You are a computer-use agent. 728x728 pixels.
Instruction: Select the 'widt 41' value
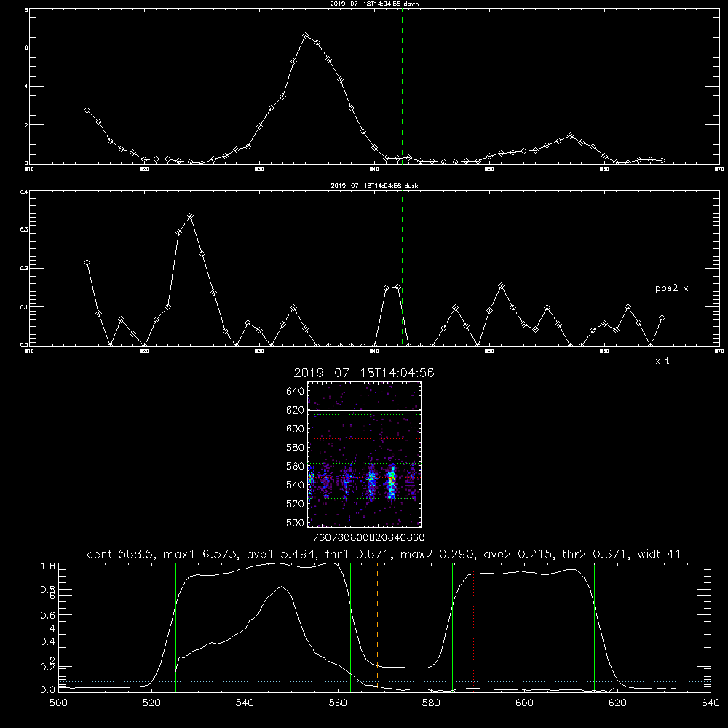[660, 554]
